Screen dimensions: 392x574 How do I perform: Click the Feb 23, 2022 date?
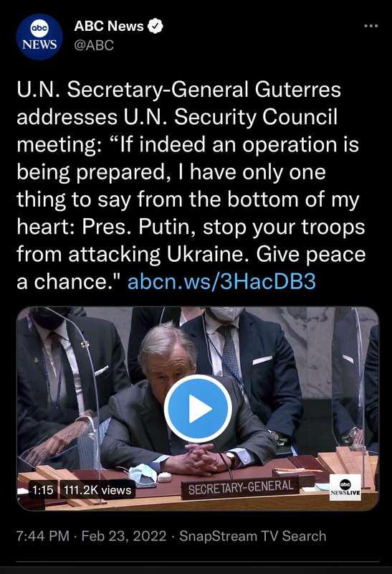[x=123, y=536]
